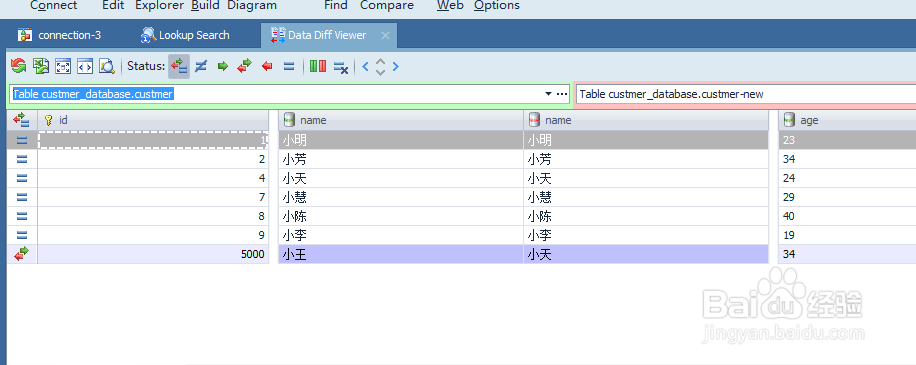The height and width of the screenshot is (365, 916).
Task: Select the id cell 7
Action: 154,197
